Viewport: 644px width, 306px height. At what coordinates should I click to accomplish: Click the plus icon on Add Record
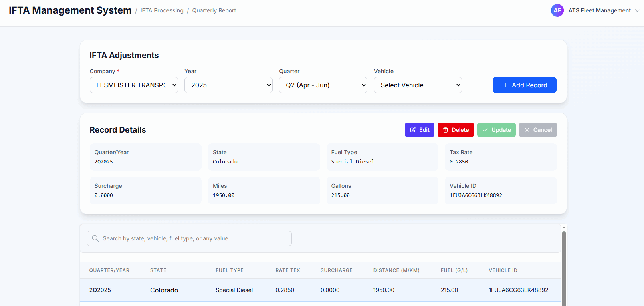coord(505,85)
